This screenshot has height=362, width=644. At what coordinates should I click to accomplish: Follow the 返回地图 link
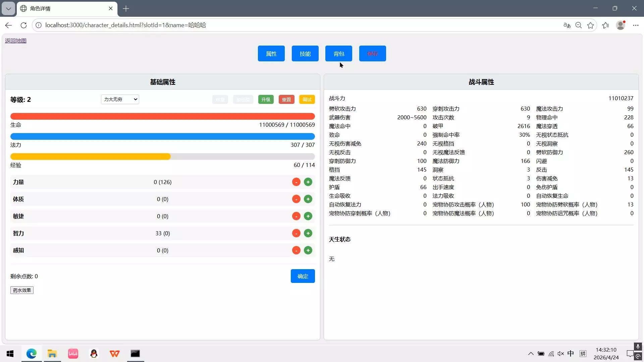click(x=16, y=41)
